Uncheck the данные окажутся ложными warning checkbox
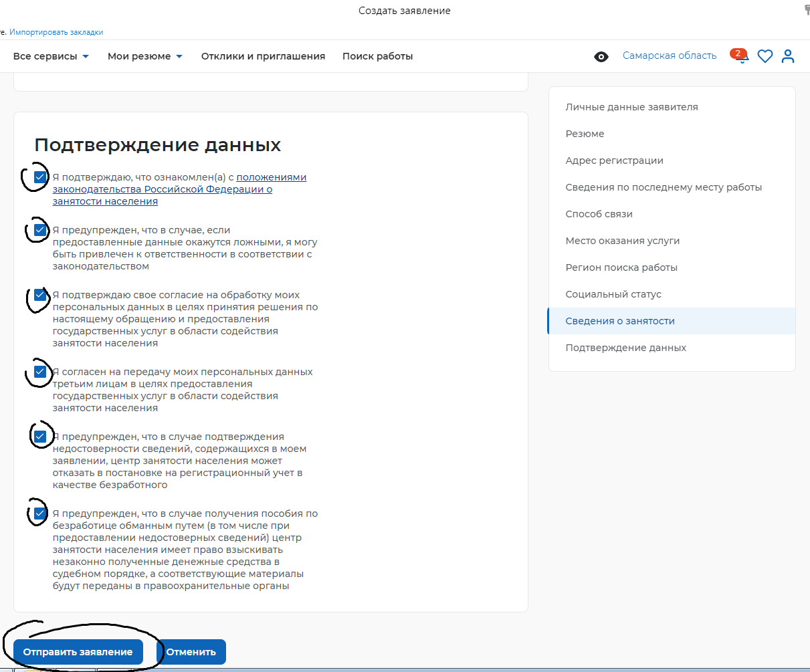This screenshot has height=672, width=810. point(40,230)
